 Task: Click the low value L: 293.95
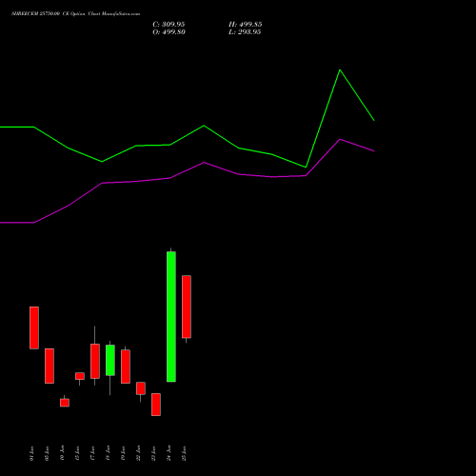pos(245,32)
